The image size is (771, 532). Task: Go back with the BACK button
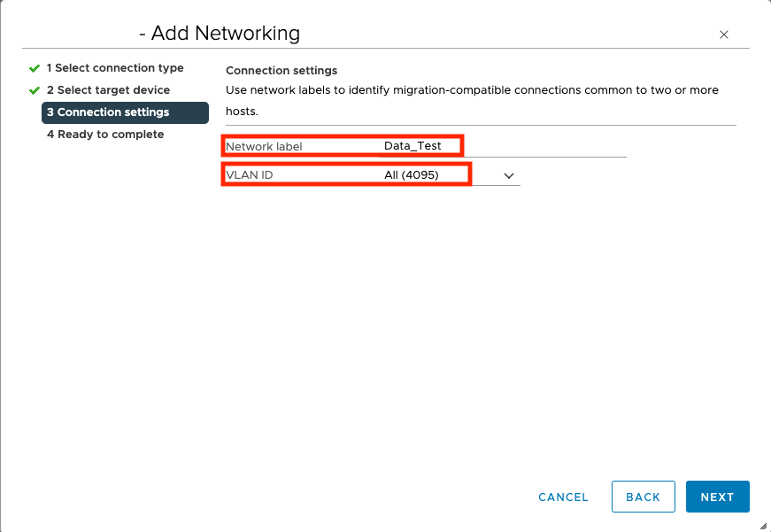coord(643,497)
